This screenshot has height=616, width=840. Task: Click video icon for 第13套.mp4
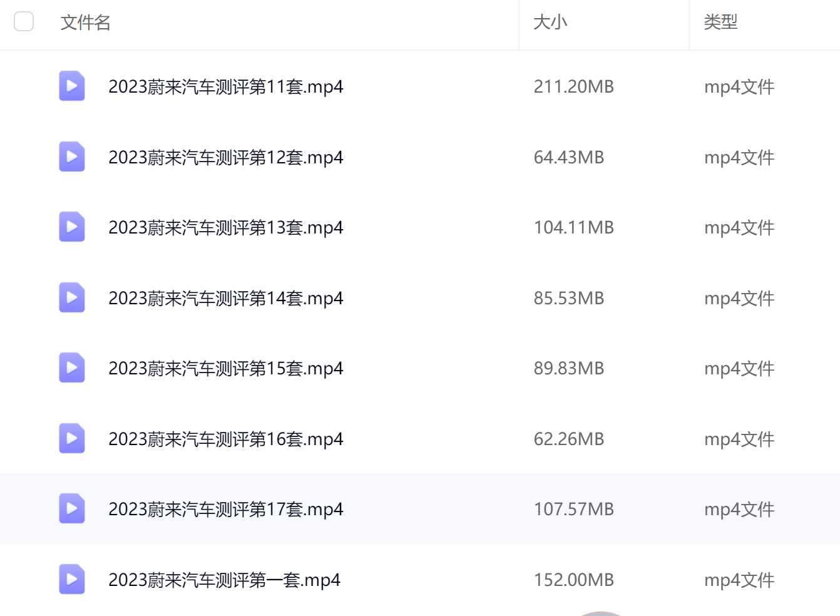click(72, 227)
